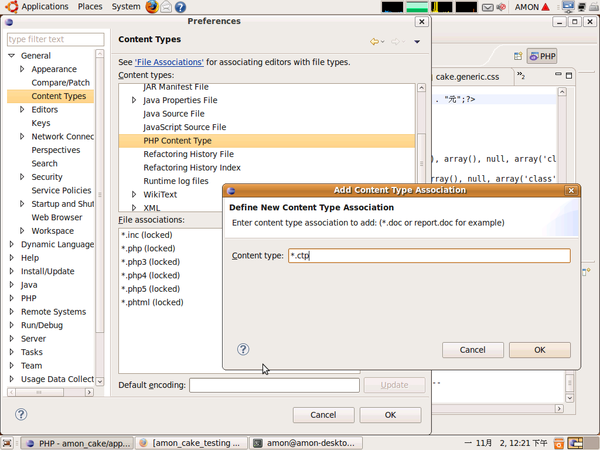Click Open Perspective icon in Eclipse window
The width and height of the screenshot is (600, 450).
(x=518, y=56)
